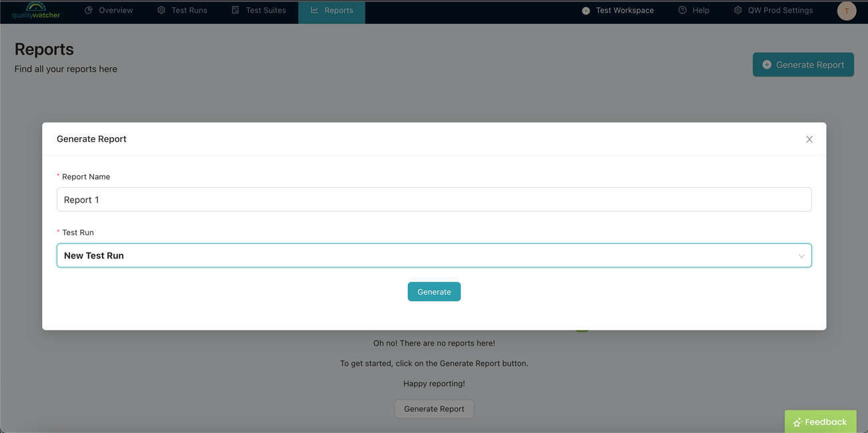Click the user avatar T

coord(847,11)
